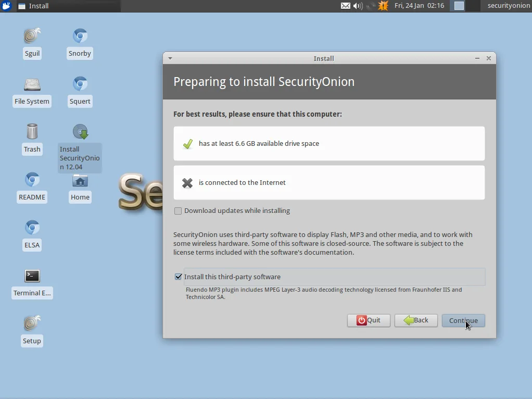Select the Trash desktop icon
This screenshot has height=399, width=532.
click(x=32, y=139)
